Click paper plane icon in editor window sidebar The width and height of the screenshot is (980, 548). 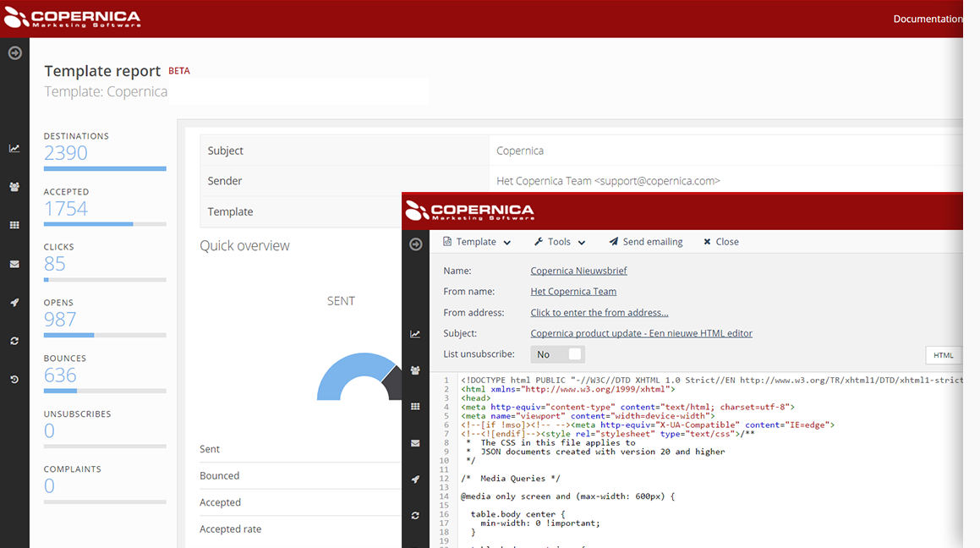coord(415,479)
